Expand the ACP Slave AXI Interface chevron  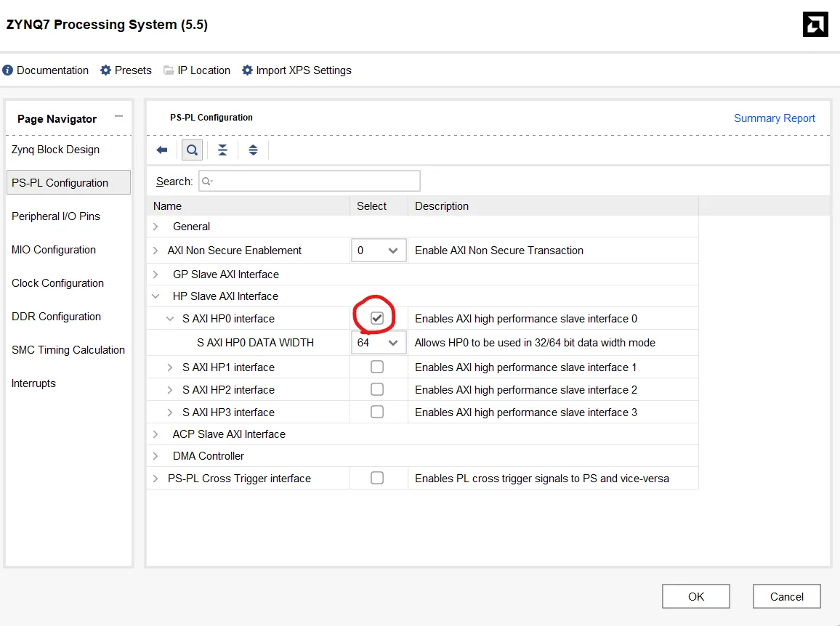tap(156, 434)
